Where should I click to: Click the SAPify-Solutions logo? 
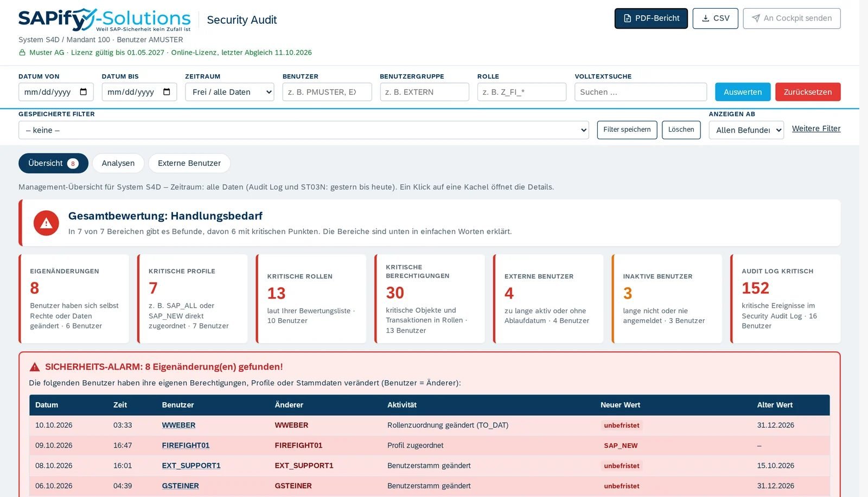[105, 20]
